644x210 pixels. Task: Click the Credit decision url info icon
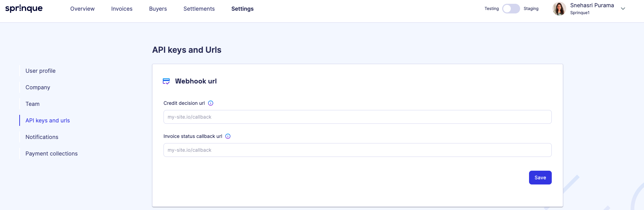211,103
